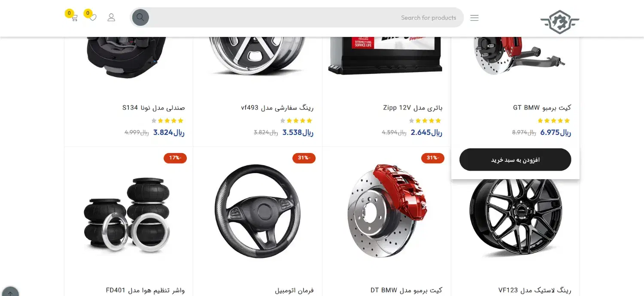Click inside the Search for products field
The width and height of the screenshot is (644, 296).
coord(305,18)
